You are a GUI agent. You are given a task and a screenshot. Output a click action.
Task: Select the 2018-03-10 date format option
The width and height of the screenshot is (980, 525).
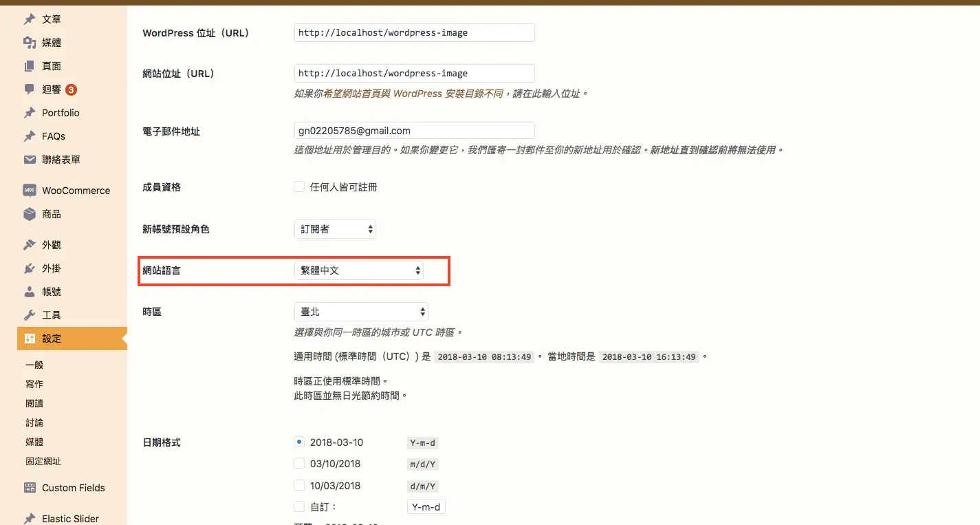[299, 442]
